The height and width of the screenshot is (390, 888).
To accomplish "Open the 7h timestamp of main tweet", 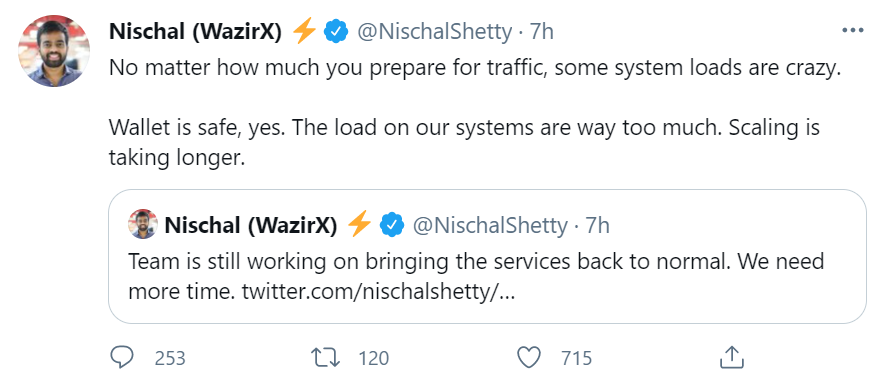I will click(x=541, y=32).
